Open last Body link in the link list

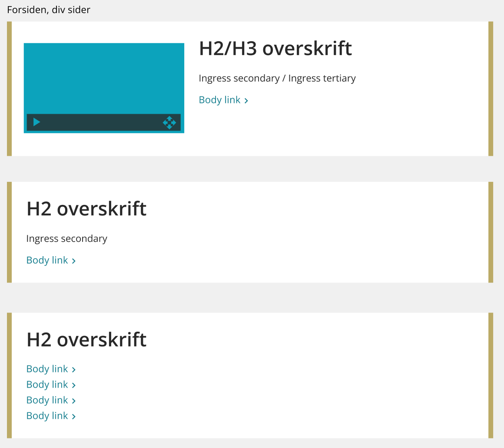click(x=47, y=416)
